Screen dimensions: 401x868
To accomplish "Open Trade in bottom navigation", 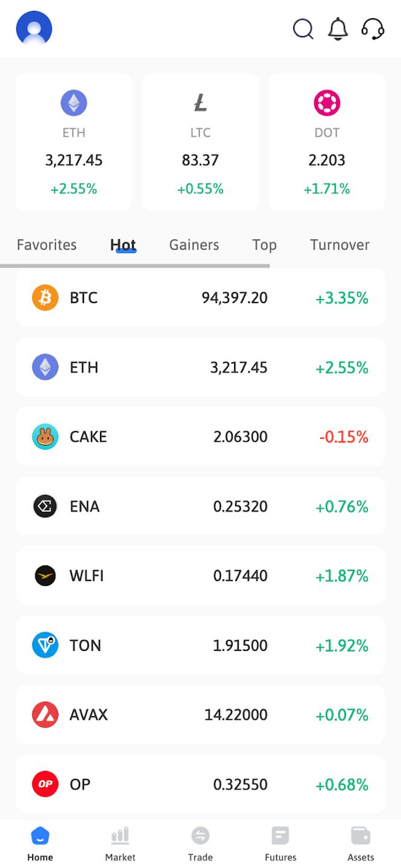I will click(x=200, y=843).
